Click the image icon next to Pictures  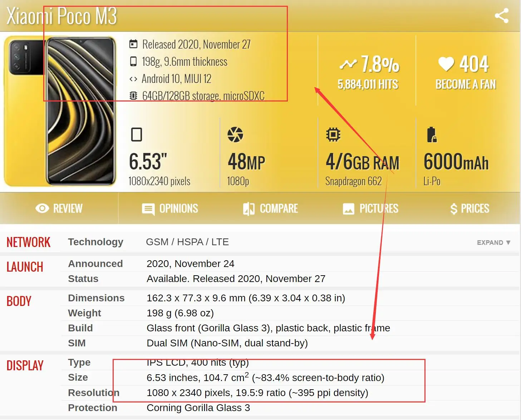pos(349,209)
